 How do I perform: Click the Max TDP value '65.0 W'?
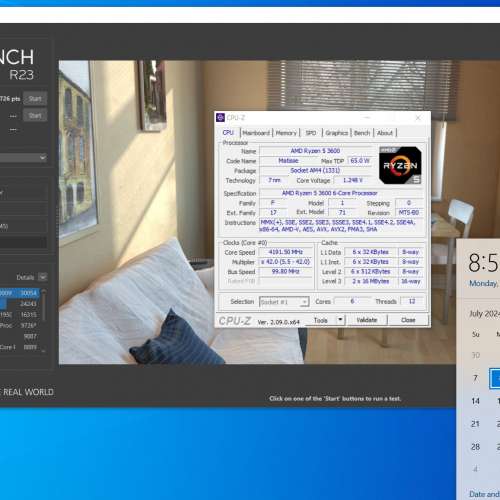click(360, 161)
